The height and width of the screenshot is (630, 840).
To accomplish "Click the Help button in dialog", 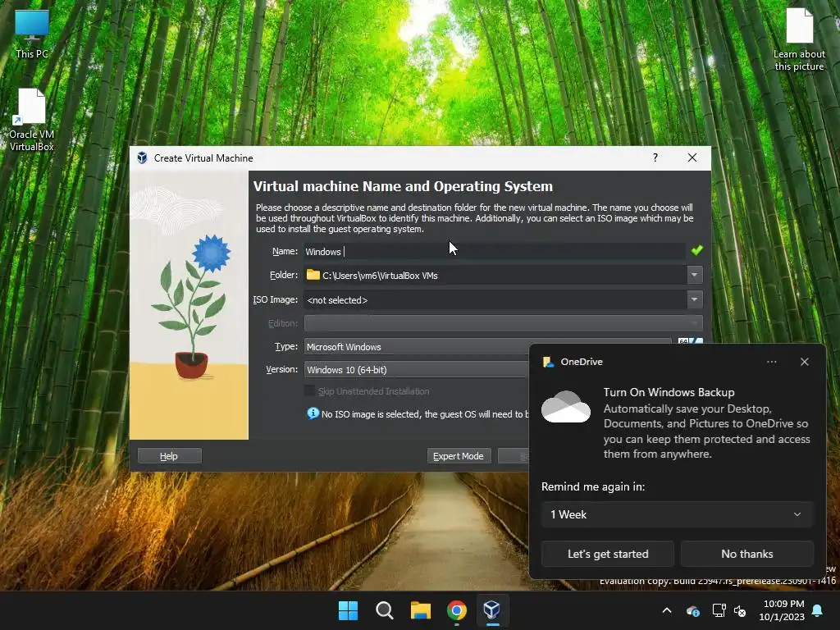I will [169, 456].
